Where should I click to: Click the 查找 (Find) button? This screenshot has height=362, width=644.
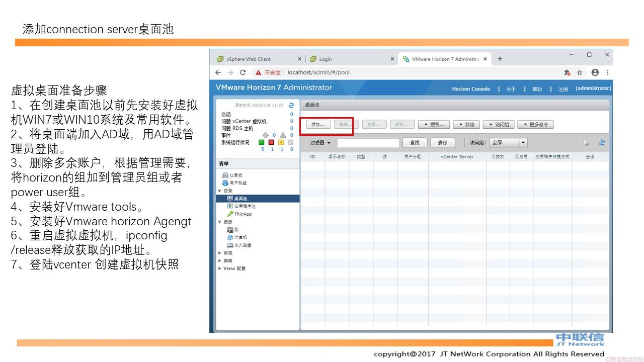415,143
